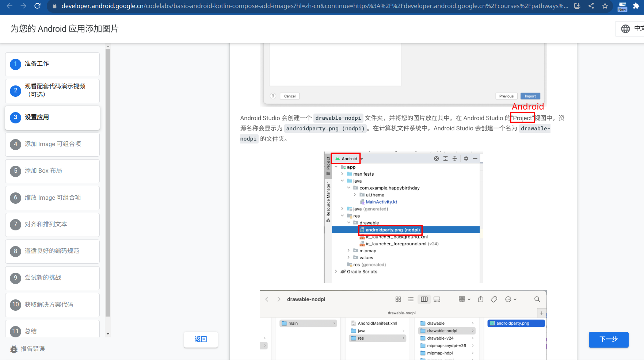This screenshot has height=360, width=644.
Task: Open step 2 观看配套代码演示视频
Action: coord(52,91)
